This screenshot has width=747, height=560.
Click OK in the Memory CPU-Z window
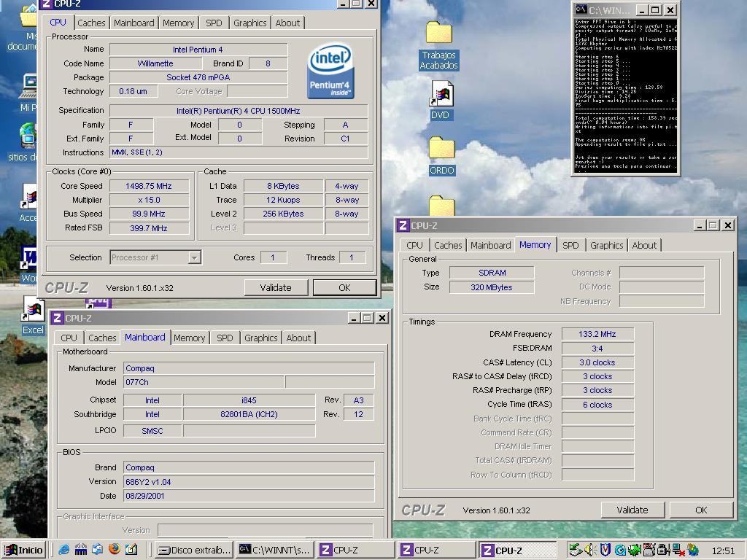pos(701,510)
